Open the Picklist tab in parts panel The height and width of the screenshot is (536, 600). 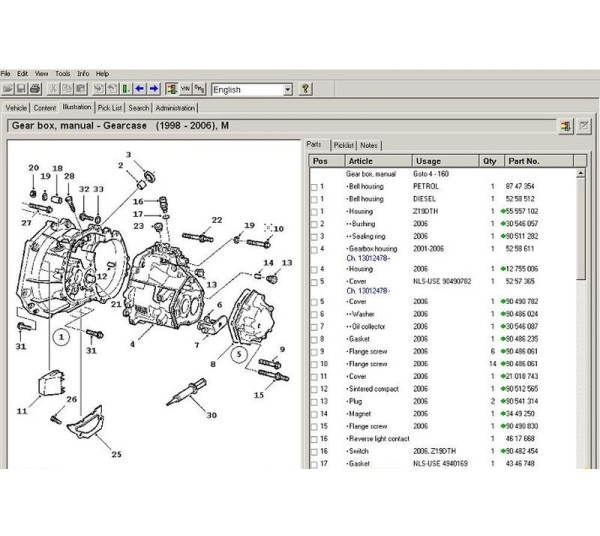coord(343,146)
